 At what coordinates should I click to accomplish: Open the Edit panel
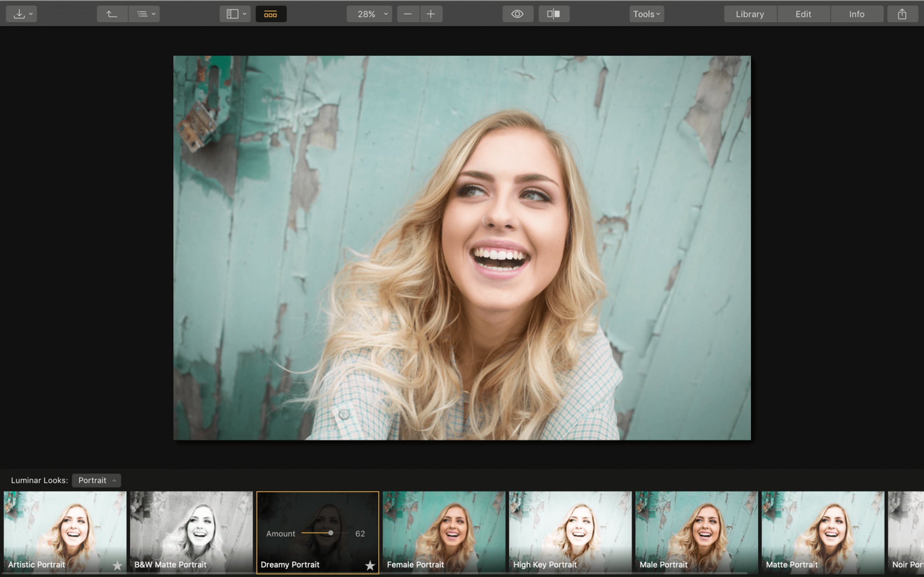tap(803, 14)
